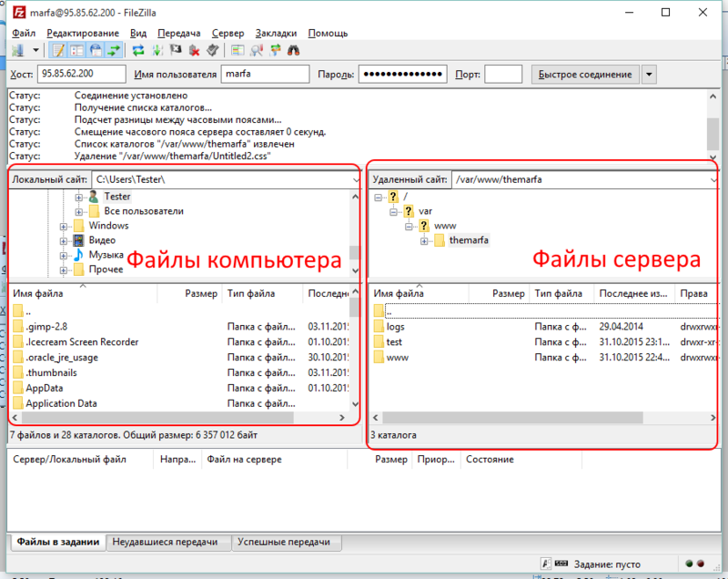728x579 pixels.
Task: Sort remote files by Права column
Action: coord(693,293)
